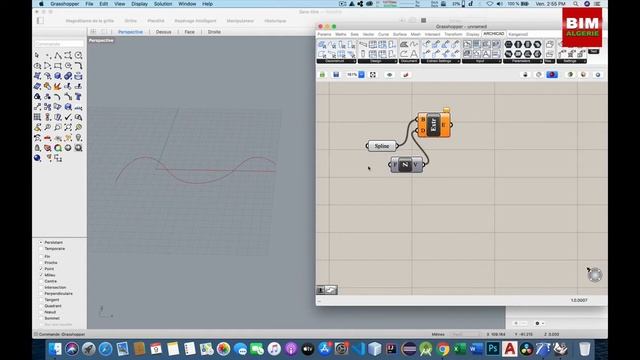Open Photoshop from the Dock

click(493, 349)
